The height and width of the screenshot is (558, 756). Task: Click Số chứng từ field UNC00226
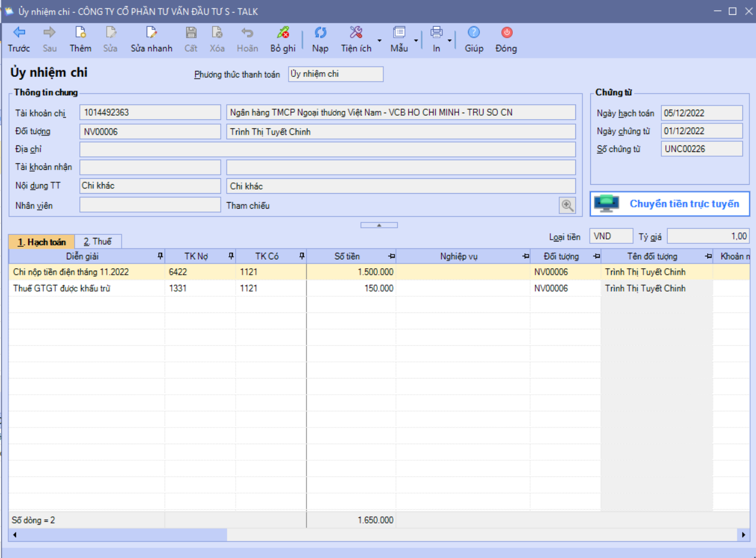tap(702, 149)
